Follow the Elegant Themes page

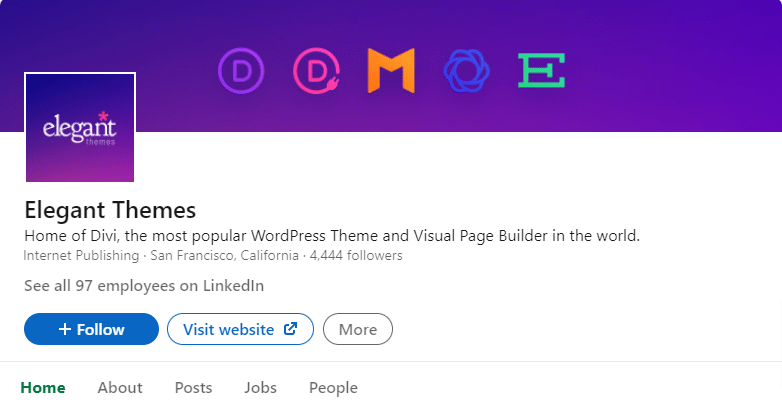click(x=91, y=329)
